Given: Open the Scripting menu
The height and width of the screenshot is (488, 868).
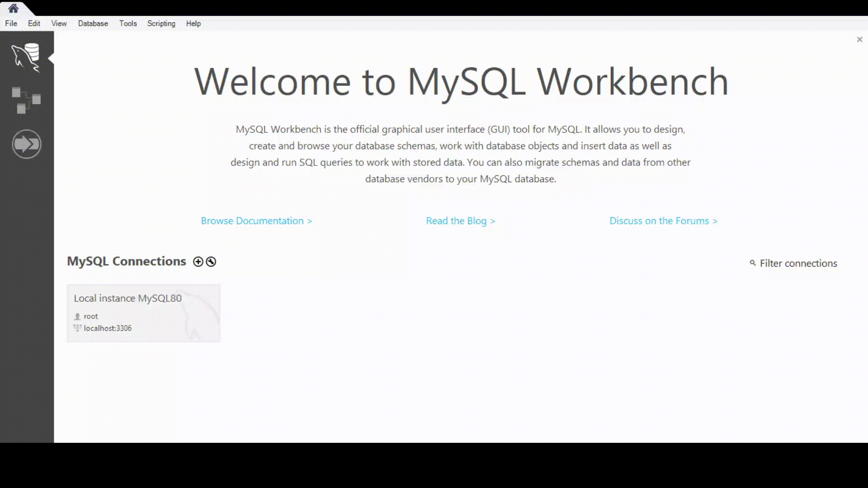Looking at the screenshot, I should coord(161,23).
